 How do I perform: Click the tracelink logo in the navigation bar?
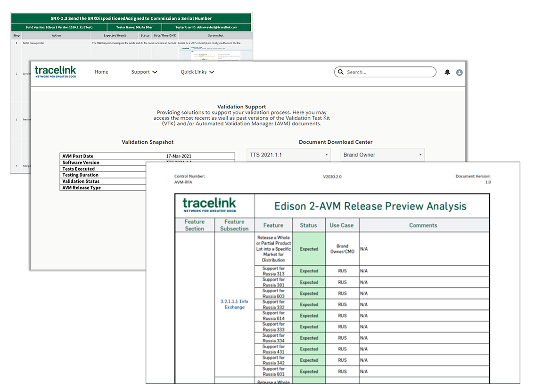56,72
